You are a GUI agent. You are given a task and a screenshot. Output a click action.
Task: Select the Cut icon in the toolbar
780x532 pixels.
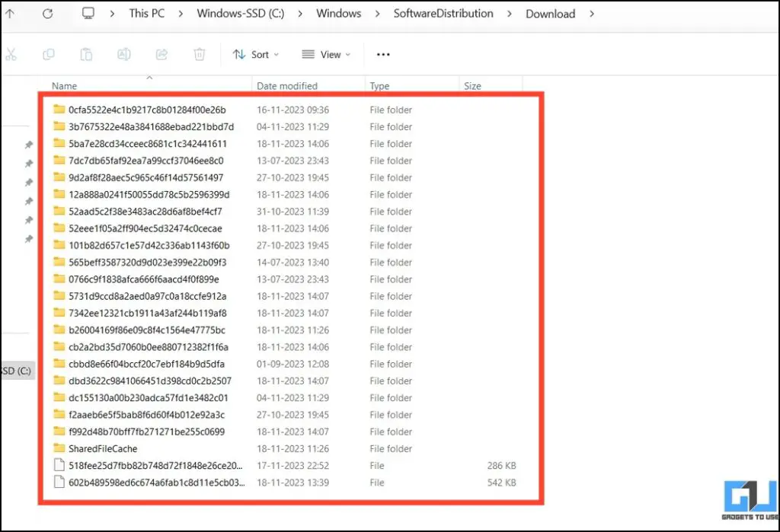click(x=12, y=54)
